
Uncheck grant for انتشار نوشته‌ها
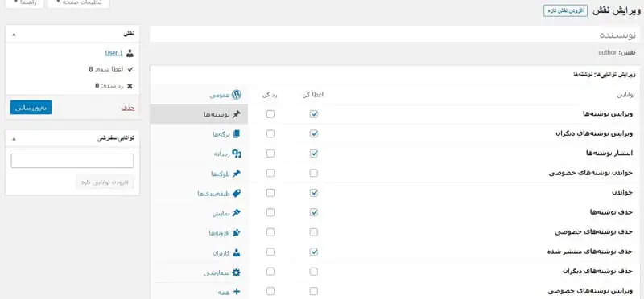coord(314,154)
